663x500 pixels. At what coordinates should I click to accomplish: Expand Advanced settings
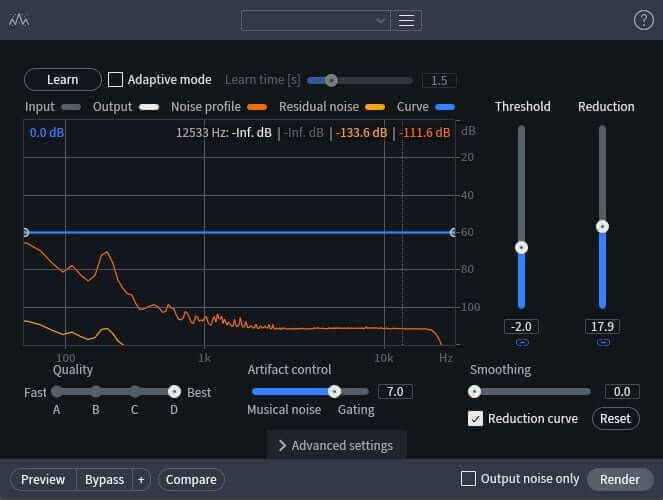(336, 445)
